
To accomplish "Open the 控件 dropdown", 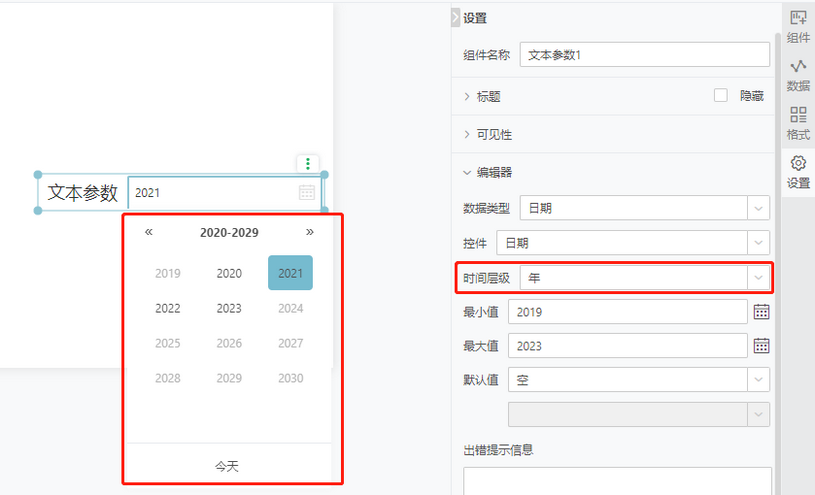I will (633, 243).
